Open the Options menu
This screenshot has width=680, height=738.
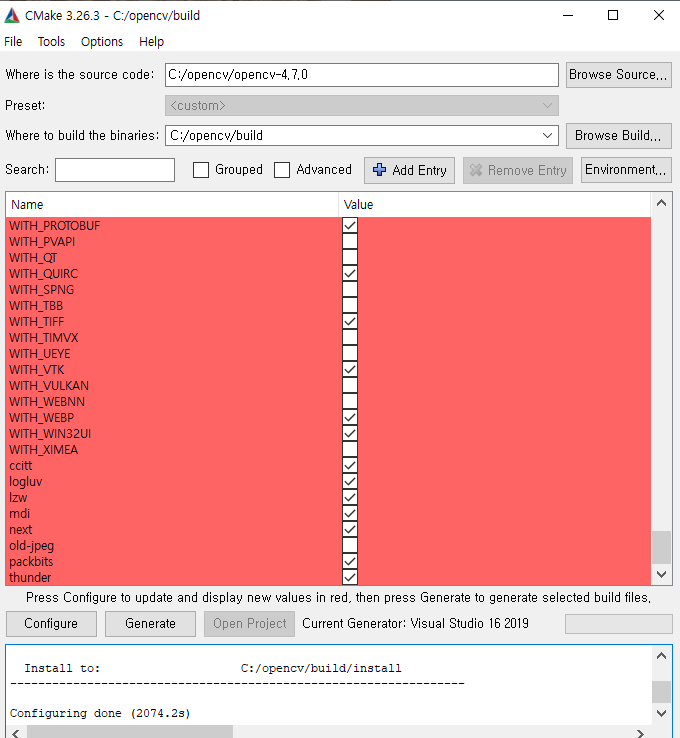point(102,42)
